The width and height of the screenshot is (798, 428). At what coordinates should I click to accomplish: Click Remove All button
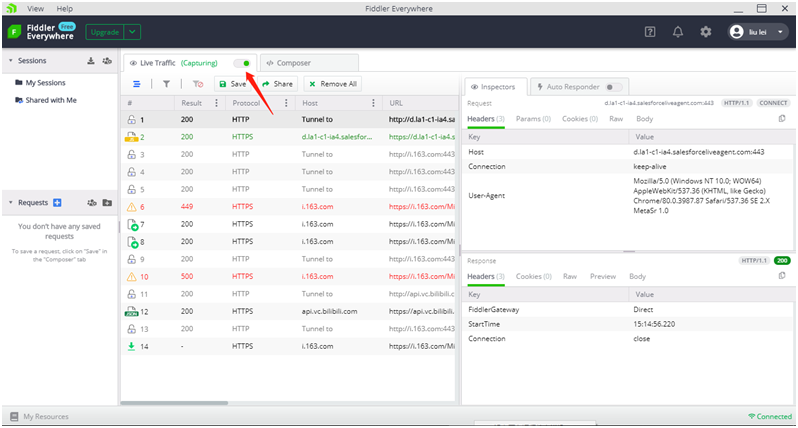point(333,84)
